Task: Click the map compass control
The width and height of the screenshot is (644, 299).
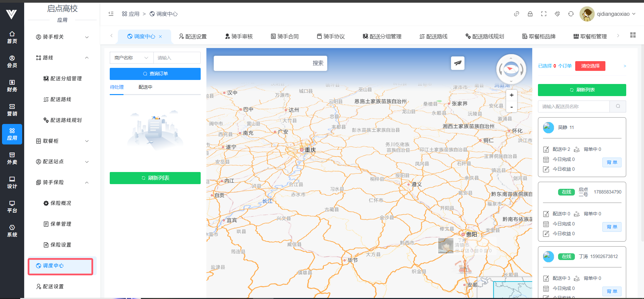Action: click(x=511, y=69)
